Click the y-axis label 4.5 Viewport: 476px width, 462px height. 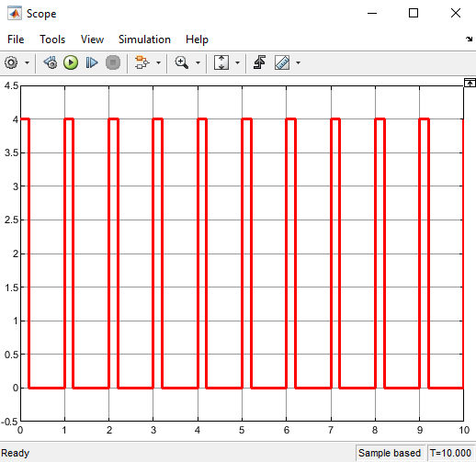11,85
